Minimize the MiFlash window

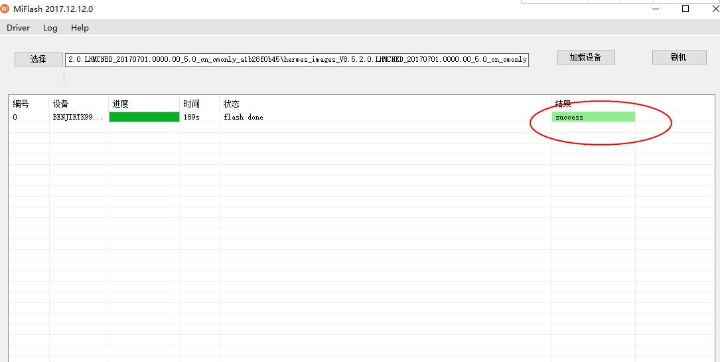pyautogui.click(x=656, y=8)
